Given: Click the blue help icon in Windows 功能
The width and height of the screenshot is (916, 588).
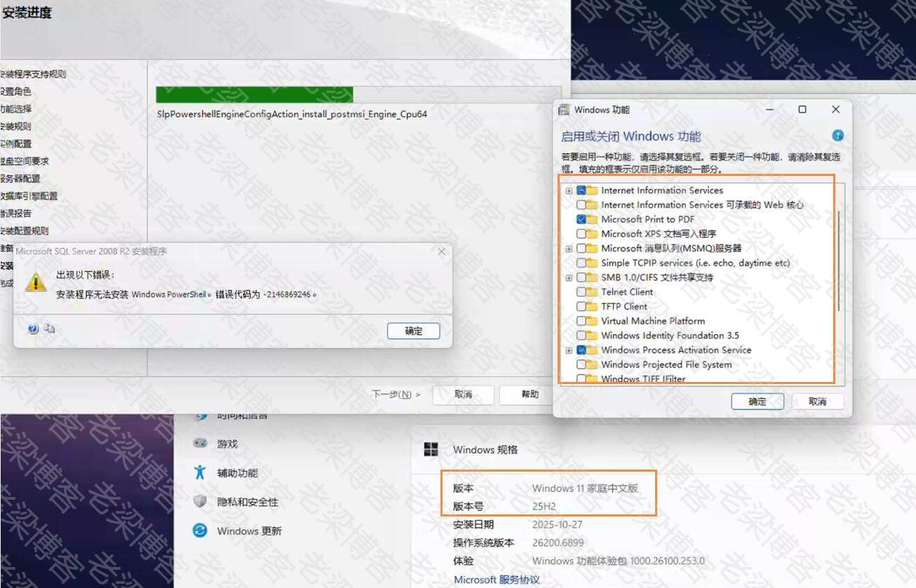Looking at the screenshot, I should click(837, 136).
